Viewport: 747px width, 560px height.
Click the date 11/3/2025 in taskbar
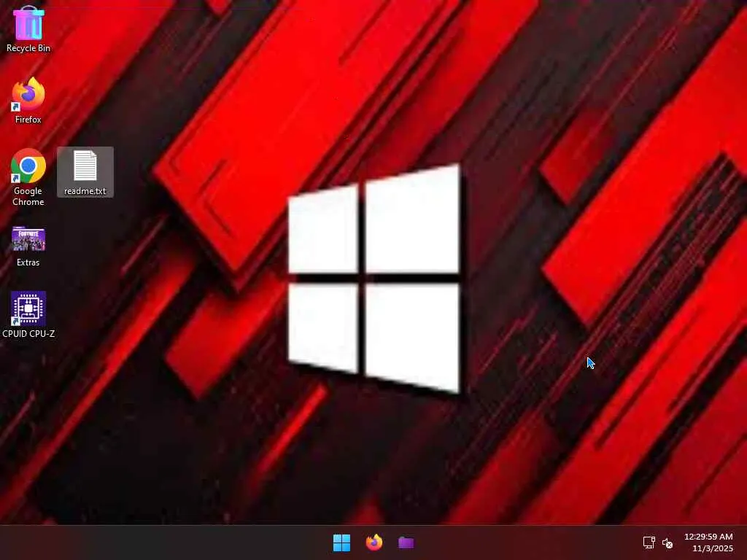[x=712, y=548]
